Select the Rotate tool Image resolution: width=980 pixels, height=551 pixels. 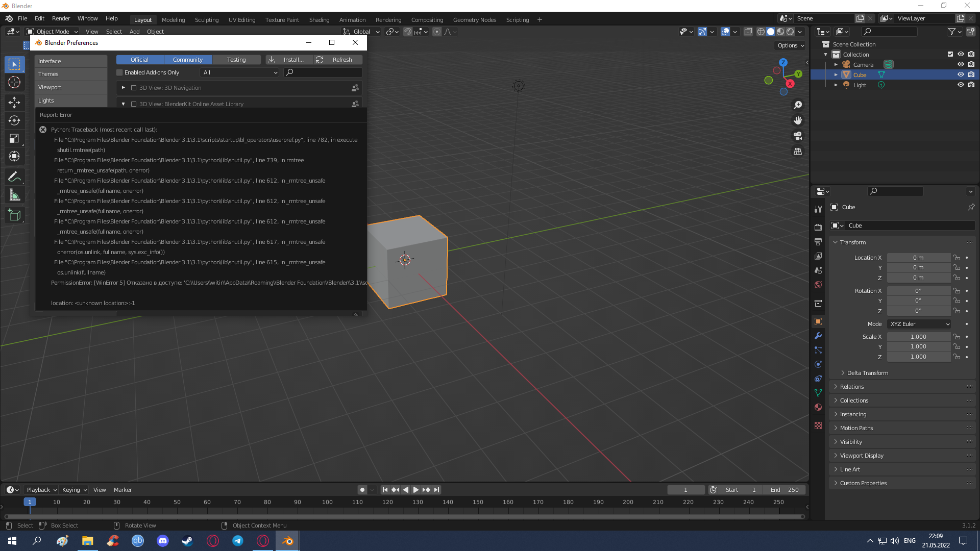tap(14, 121)
